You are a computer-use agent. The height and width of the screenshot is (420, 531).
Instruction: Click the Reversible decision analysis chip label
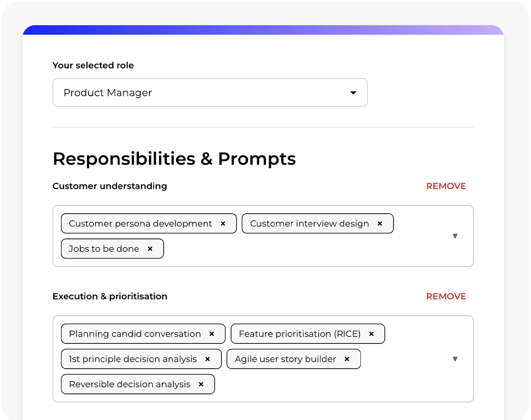click(129, 384)
